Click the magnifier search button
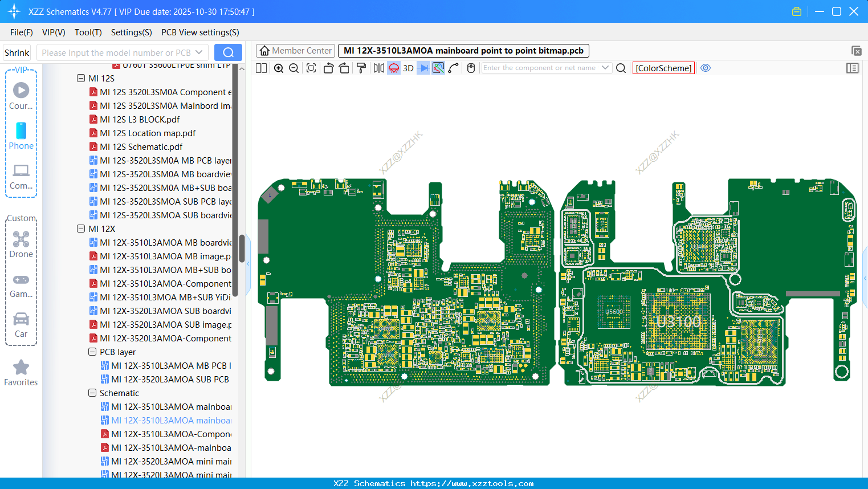The height and width of the screenshot is (489, 868). point(621,68)
